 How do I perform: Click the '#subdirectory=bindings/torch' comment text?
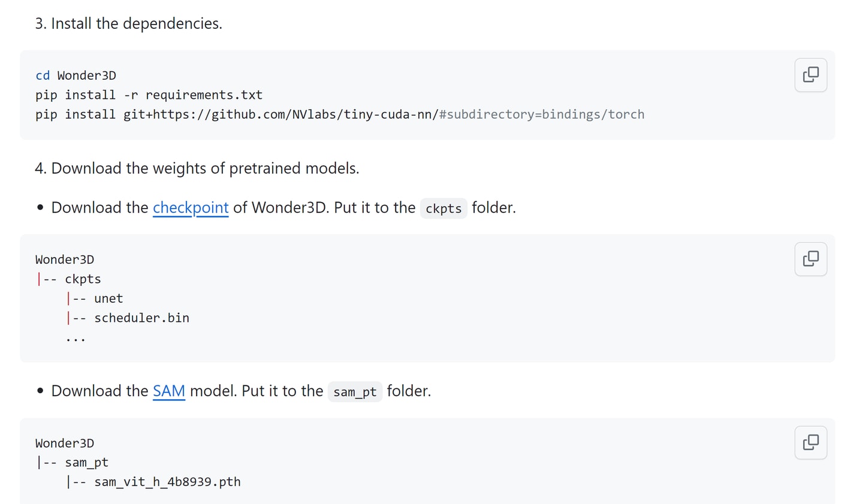pos(542,114)
